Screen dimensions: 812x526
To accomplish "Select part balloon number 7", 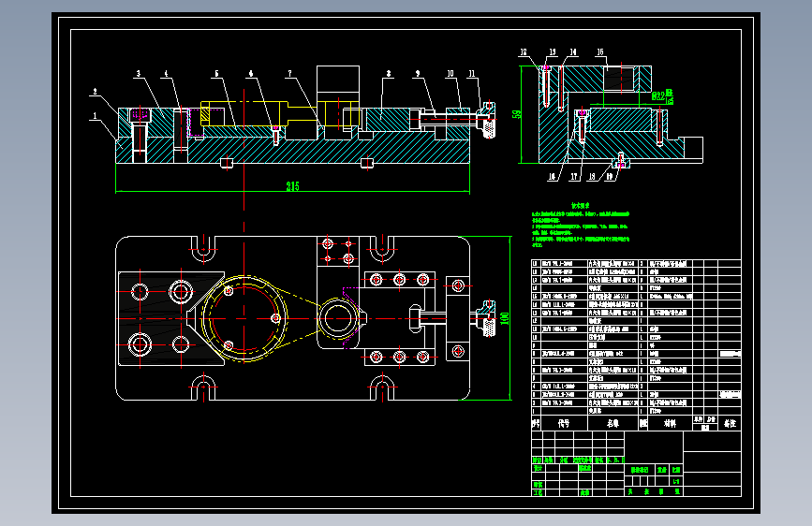I will (x=290, y=74).
